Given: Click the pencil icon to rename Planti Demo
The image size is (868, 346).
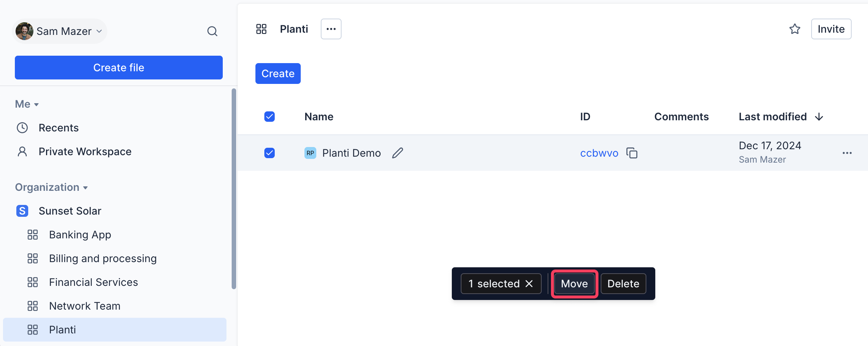Looking at the screenshot, I should 398,153.
